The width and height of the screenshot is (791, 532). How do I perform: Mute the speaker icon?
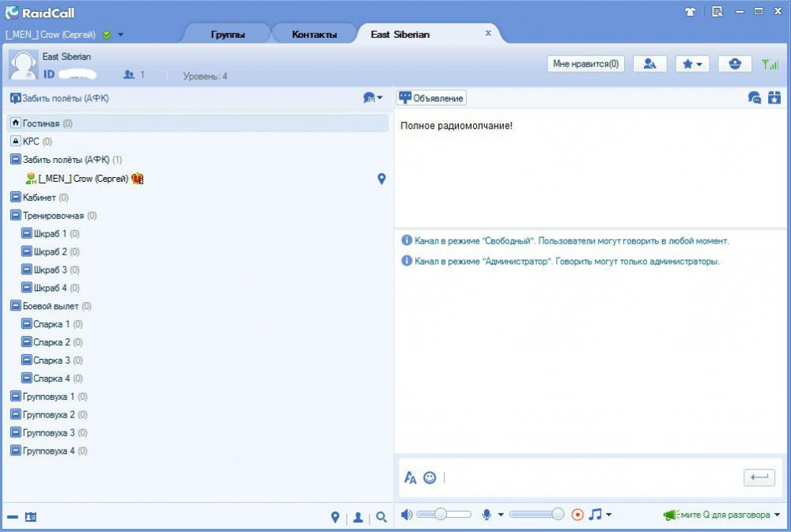[407, 515]
